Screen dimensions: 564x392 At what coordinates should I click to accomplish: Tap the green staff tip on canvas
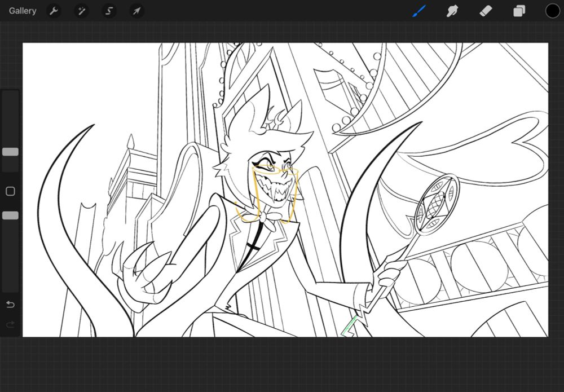[x=349, y=327]
